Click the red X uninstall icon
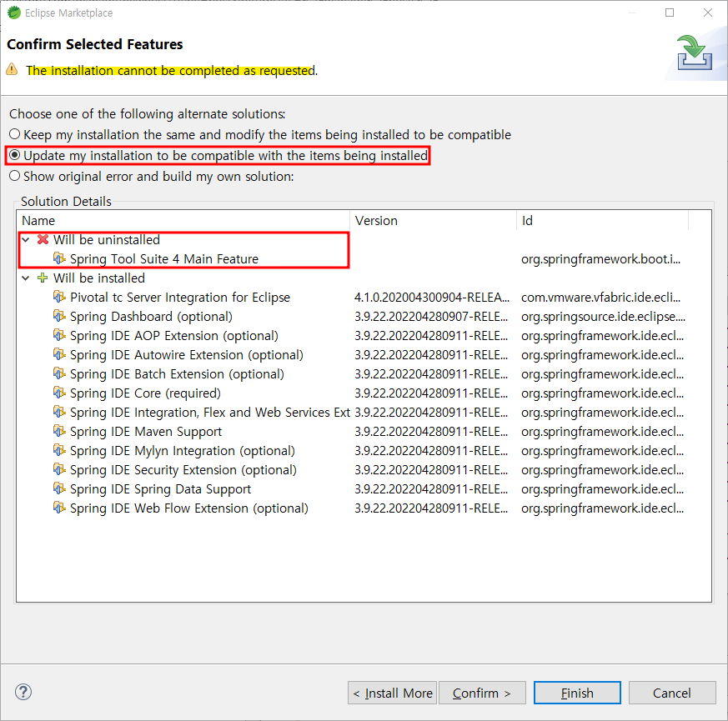The height and width of the screenshot is (721, 728). (43, 239)
